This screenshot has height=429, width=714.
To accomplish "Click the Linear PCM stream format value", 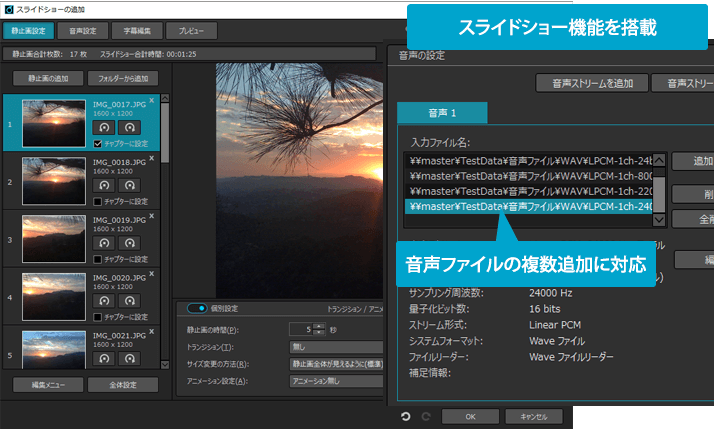I will point(555,325).
